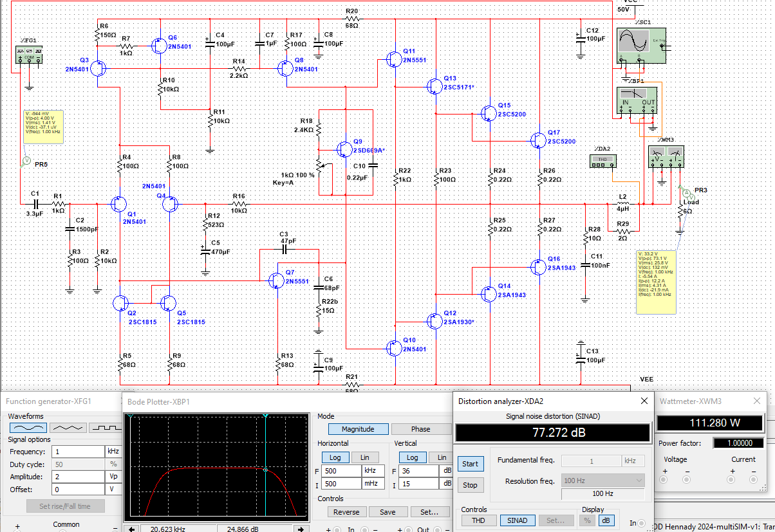The width and height of the screenshot is (775, 532).
Task: Click Vertical I value 15 field
Action: pyautogui.click(x=420, y=483)
